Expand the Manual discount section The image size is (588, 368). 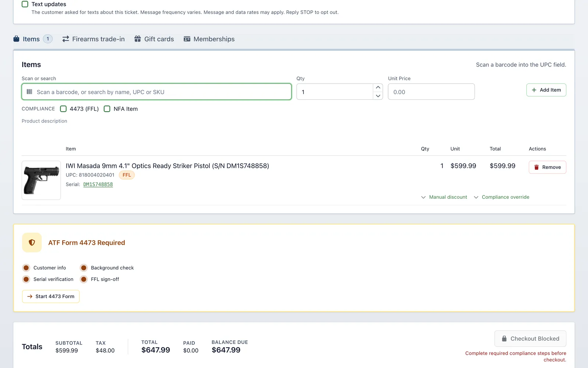[x=444, y=197]
